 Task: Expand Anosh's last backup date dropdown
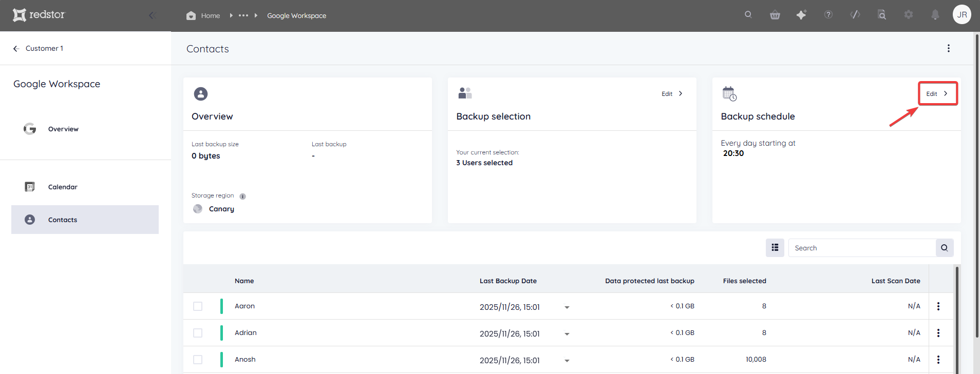click(x=567, y=361)
